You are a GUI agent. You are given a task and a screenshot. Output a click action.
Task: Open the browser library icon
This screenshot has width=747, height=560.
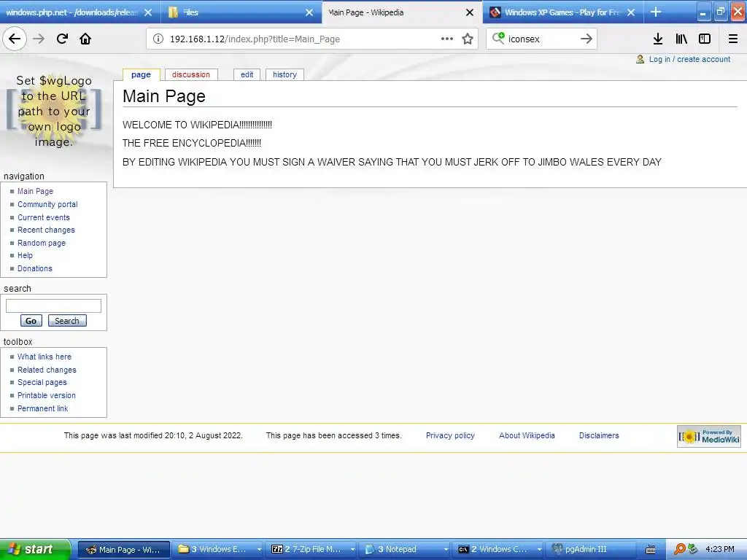[681, 39]
